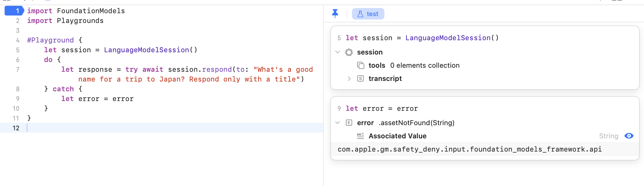This screenshot has width=644, height=186.
Task: Click the blue pin icon
Action: point(335,13)
